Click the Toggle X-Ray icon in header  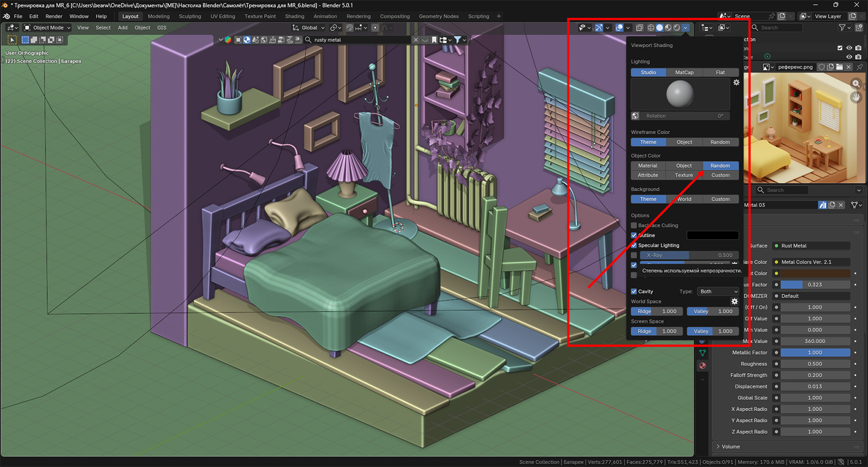640,28
